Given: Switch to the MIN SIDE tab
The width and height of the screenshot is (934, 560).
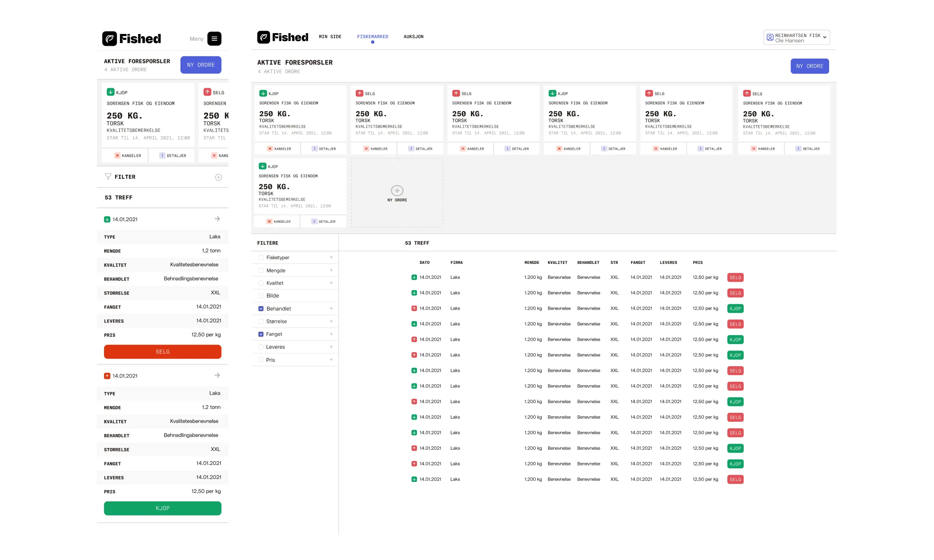Looking at the screenshot, I should [330, 37].
